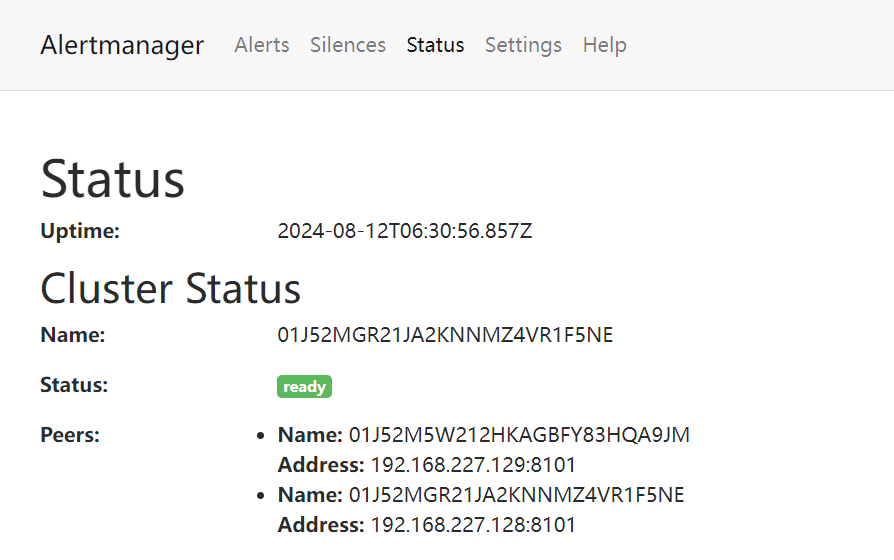Viewport: 894px width, 560px height.
Task: Click cluster name 01J52MGR21JA2KNNMZ4VR1F5NE value
Action: point(445,335)
